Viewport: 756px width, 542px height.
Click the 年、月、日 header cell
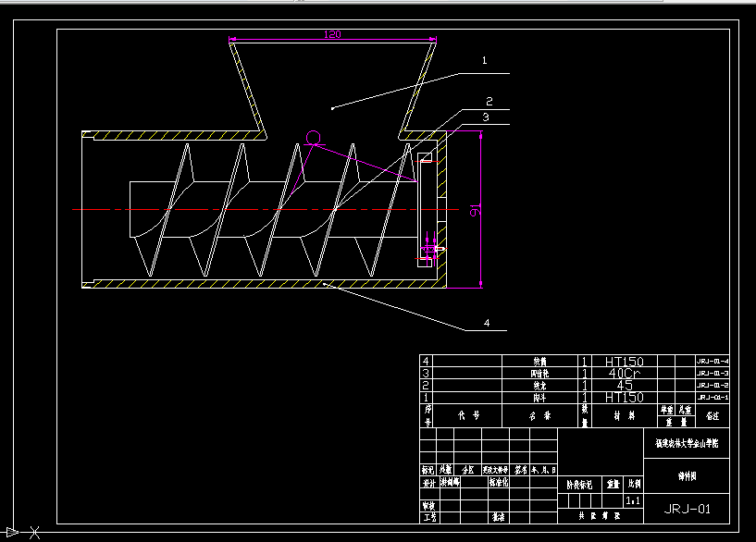[x=544, y=470]
